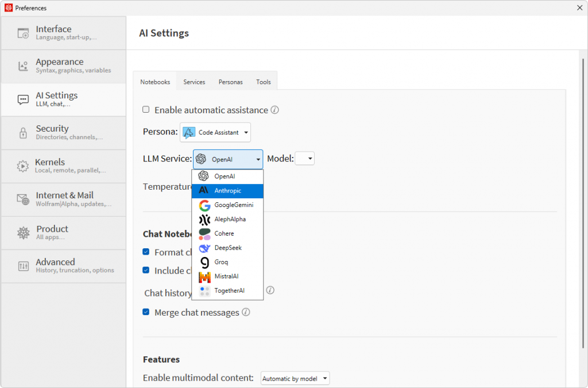Select Anthropic from the LLM service list

(x=227, y=191)
